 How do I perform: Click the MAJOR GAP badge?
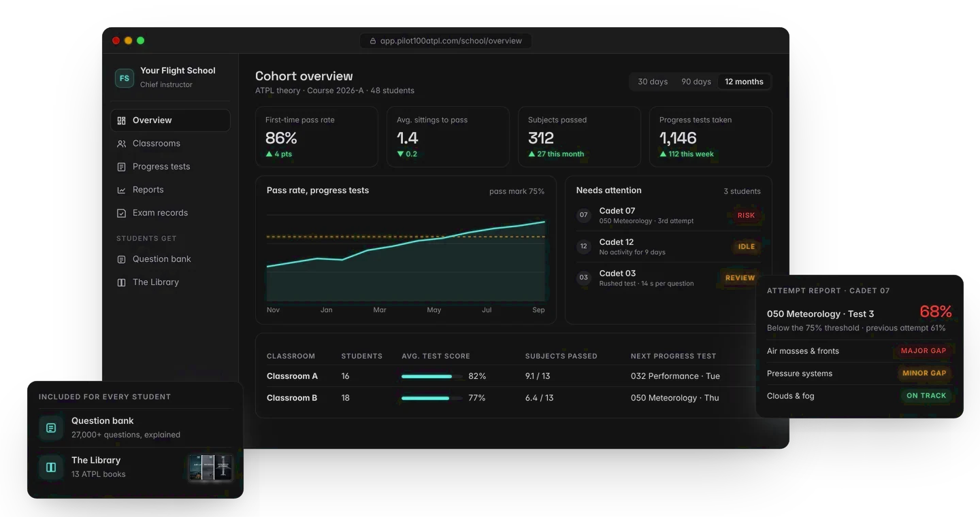924,351
